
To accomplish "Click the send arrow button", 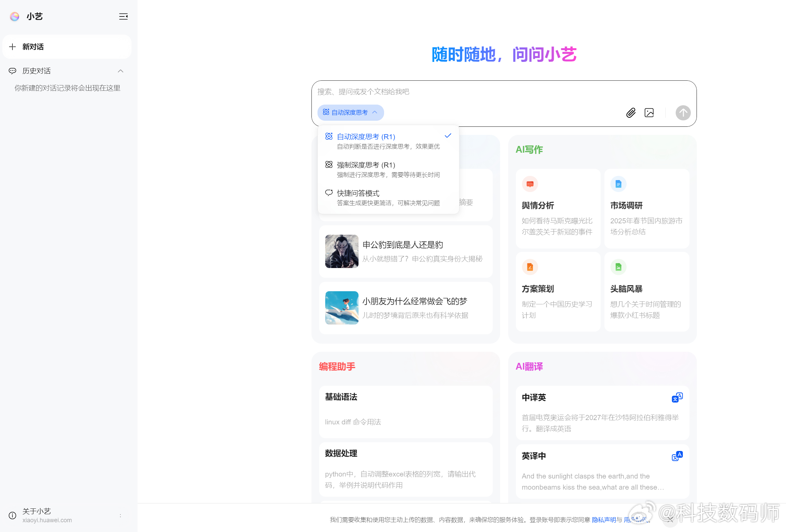I will [683, 113].
